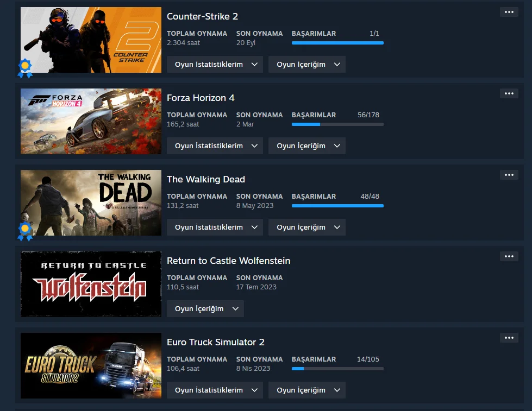
Task: Expand Oyun İçeriğim for Return to Castle Wolfenstein
Action: [205, 308]
